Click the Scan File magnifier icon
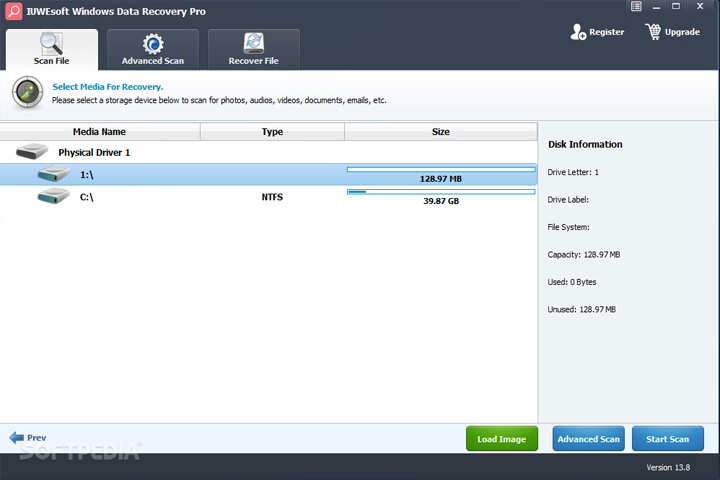This screenshot has height=480, width=720. click(x=51, y=44)
